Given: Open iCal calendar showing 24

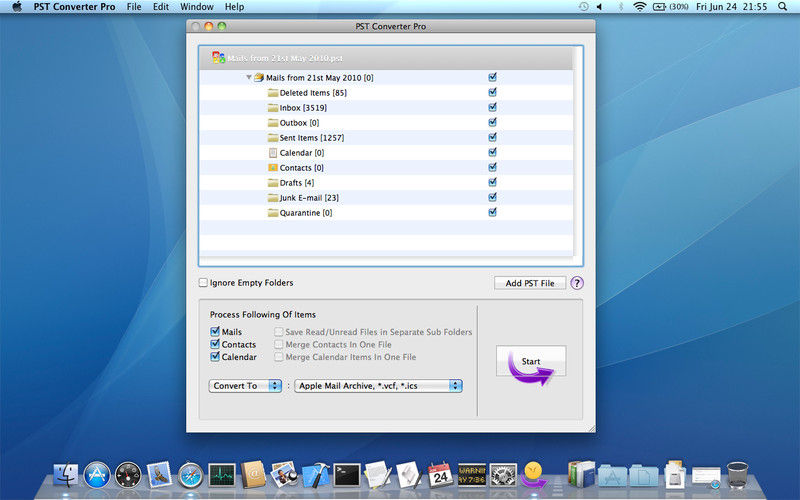Looking at the screenshot, I should (440, 474).
